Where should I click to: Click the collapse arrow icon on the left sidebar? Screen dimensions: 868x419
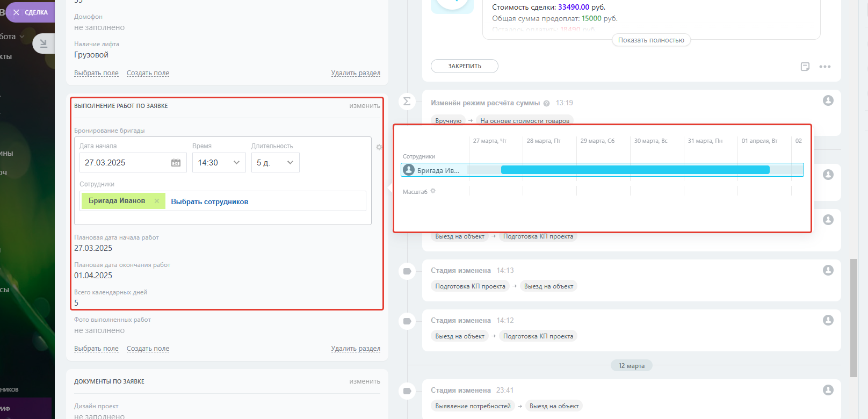[x=44, y=44]
